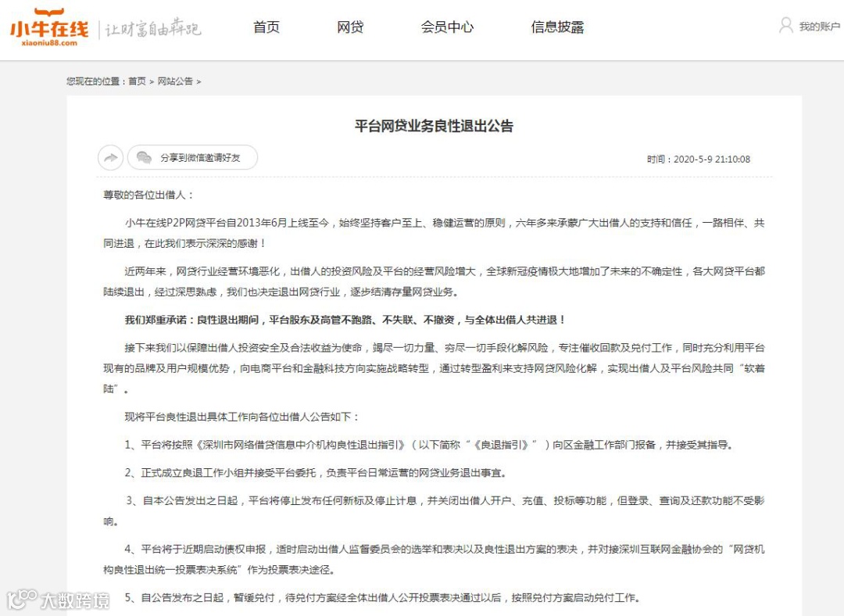Click 分享到微信邀请好友 button
Viewport: 844px width, 616px height.
[193, 157]
